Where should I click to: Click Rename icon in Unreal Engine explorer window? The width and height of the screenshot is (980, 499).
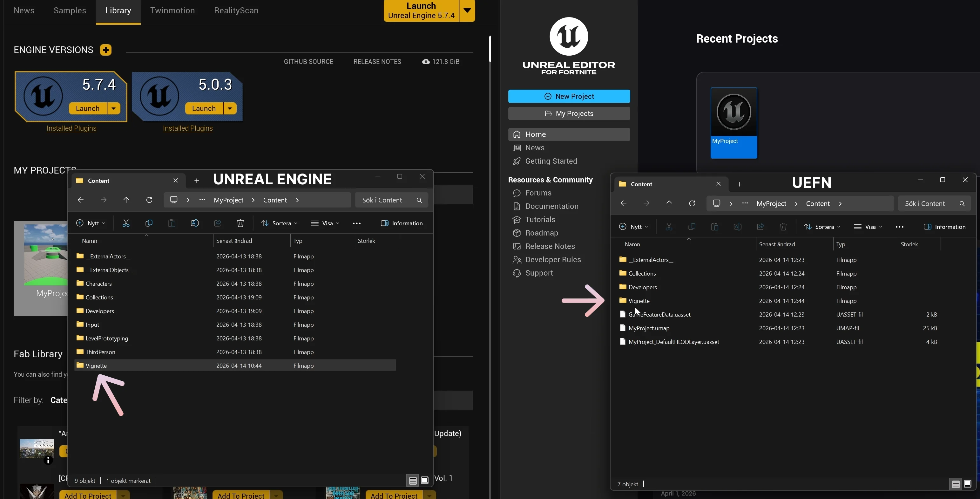coord(194,223)
